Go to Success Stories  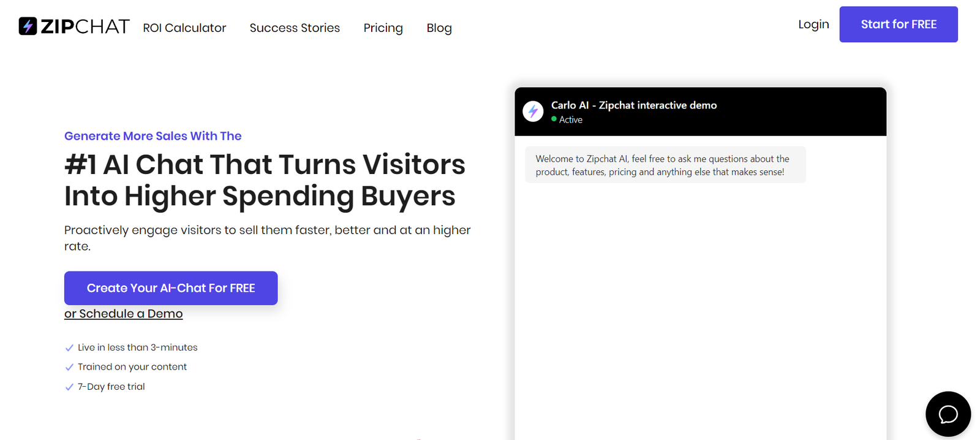(x=295, y=28)
